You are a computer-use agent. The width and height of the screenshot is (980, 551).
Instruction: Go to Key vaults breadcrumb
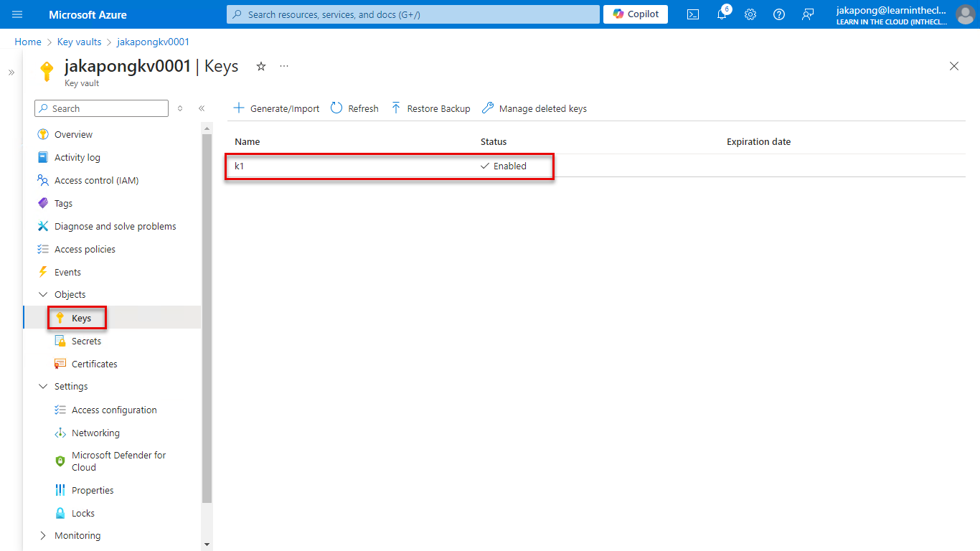(x=80, y=42)
